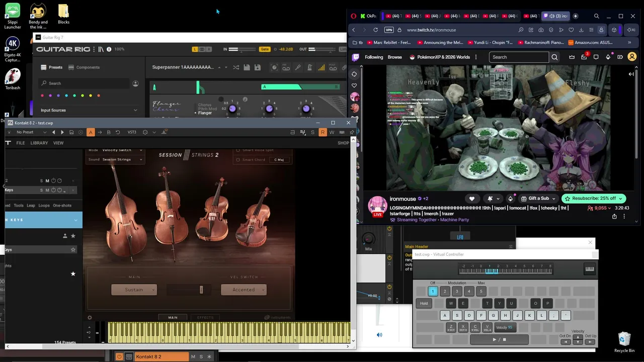Enable Smart Voice Split in Session Strings
This screenshot has height=362, width=644.
point(238,150)
